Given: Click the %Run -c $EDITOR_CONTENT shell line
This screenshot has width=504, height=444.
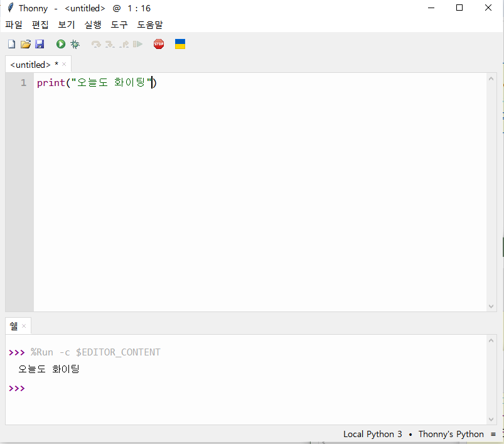Looking at the screenshot, I should tap(95, 352).
